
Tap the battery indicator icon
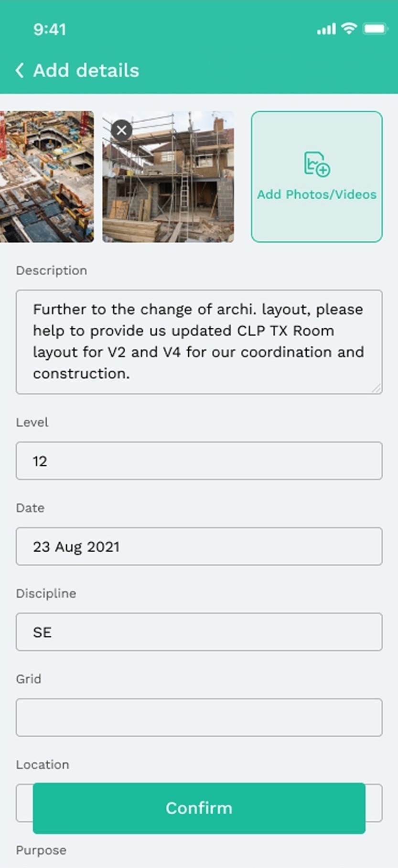[375, 29]
